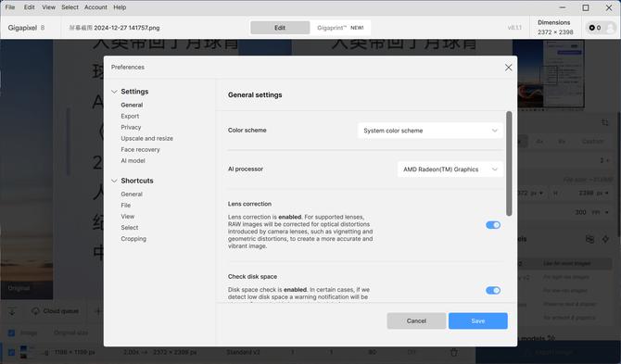
Task: Open the user account avatar icon
Action: tap(610, 28)
